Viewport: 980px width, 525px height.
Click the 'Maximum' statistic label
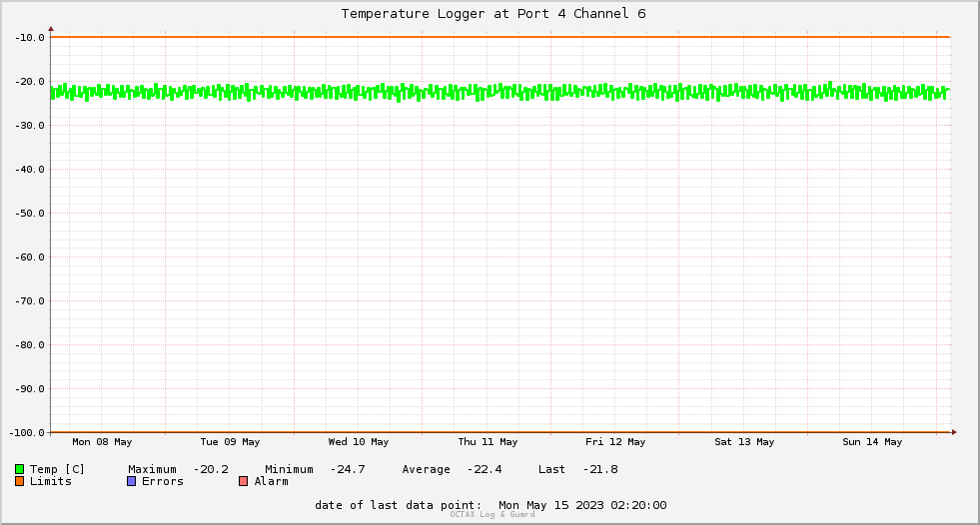[152, 469]
